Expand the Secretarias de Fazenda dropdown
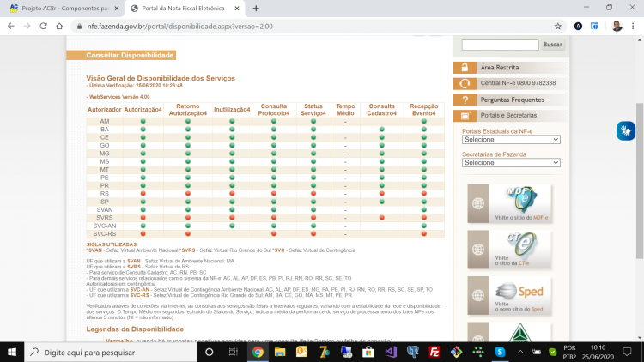The image size is (644, 362). [511, 162]
